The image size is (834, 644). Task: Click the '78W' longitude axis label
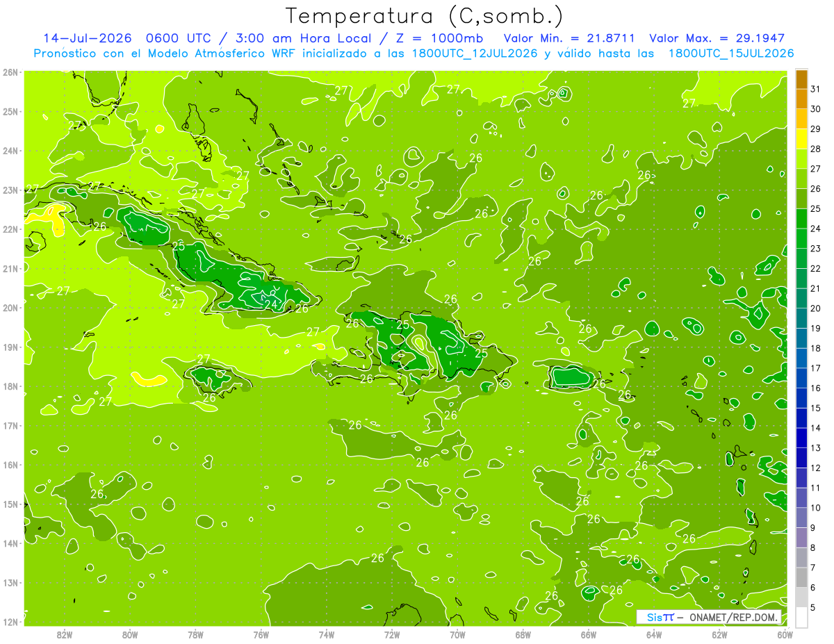coord(195,634)
